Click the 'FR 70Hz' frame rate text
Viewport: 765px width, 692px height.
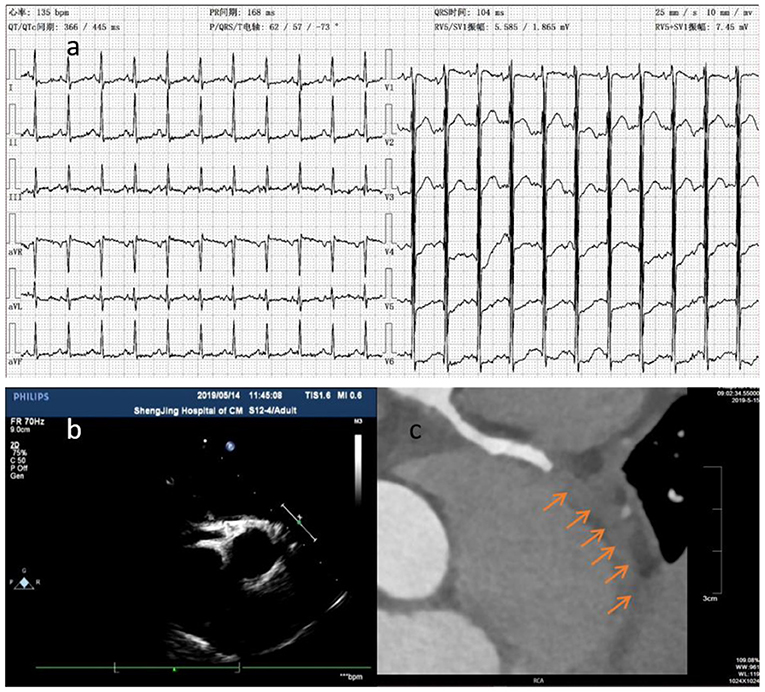click(27, 421)
